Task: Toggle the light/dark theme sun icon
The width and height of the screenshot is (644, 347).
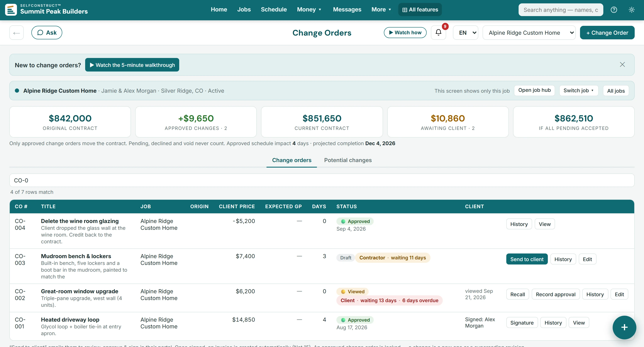Action: coord(632,10)
